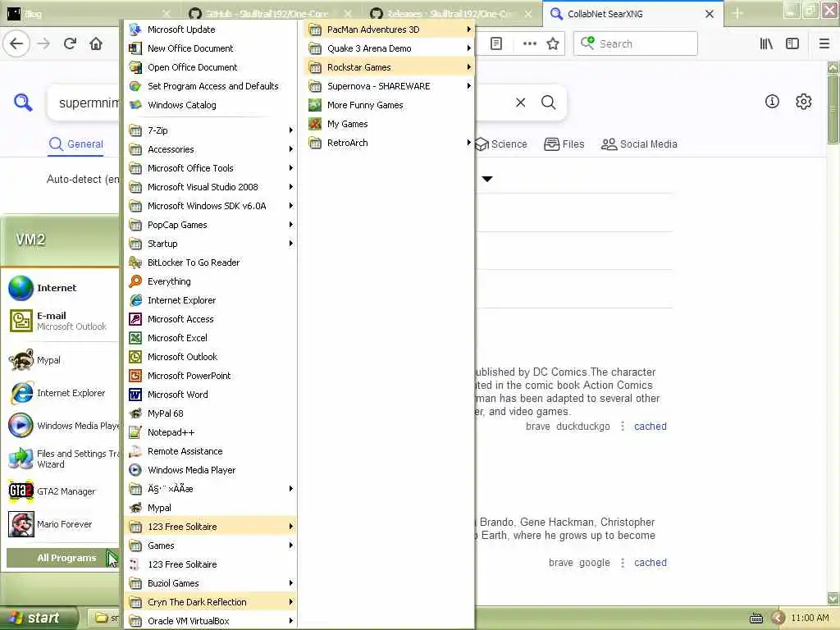840x630 pixels.
Task: Open Remote Assistance
Action: tap(210, 451)
